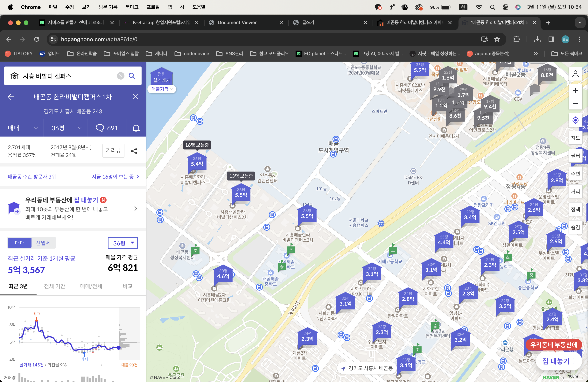Show 주변 nearby facilities

click(575, 174)
